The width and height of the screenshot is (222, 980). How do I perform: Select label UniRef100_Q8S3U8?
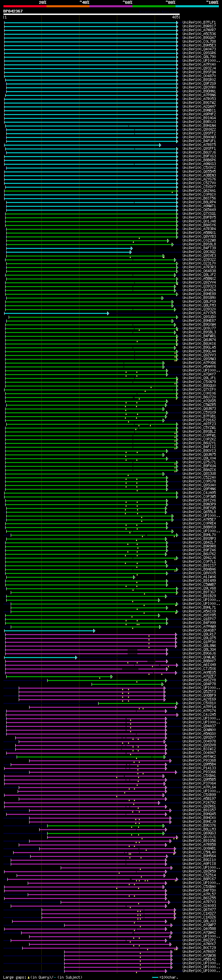pyautogui.click(x=199, y=473)
